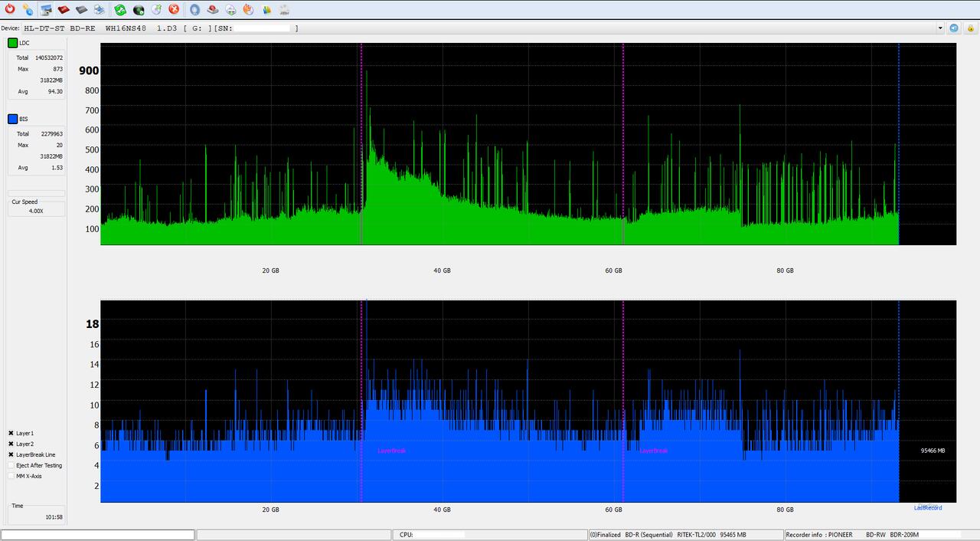
Task: Click the LDC Max value 873
Action: (58, 69)
